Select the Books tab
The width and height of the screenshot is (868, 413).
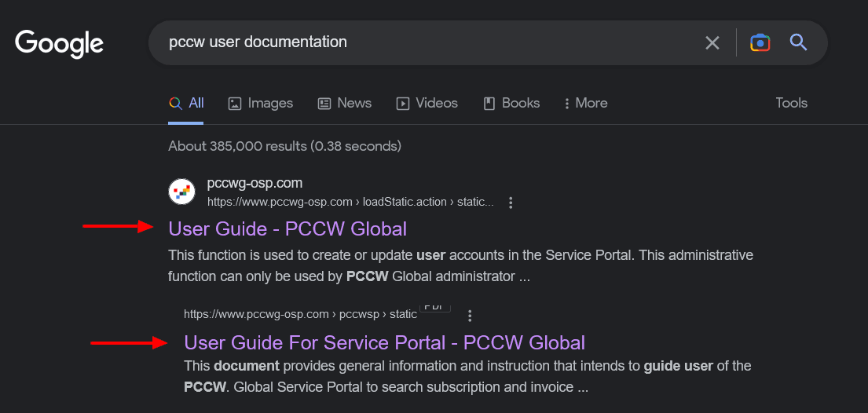[511, 104]
